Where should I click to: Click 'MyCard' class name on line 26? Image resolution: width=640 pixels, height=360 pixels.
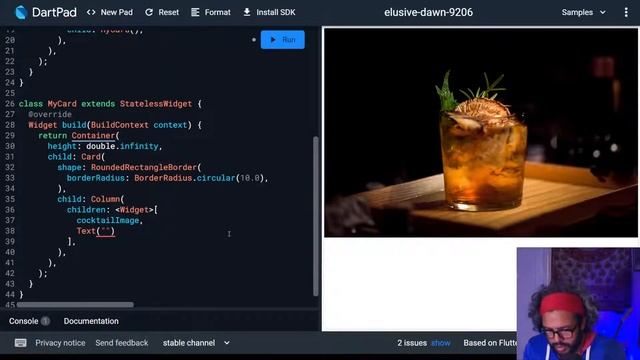(x=62, y=104)
